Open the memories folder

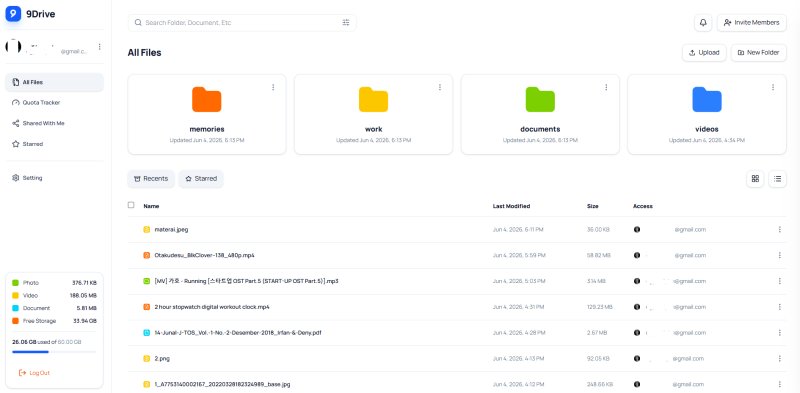[x=207, y=114]
